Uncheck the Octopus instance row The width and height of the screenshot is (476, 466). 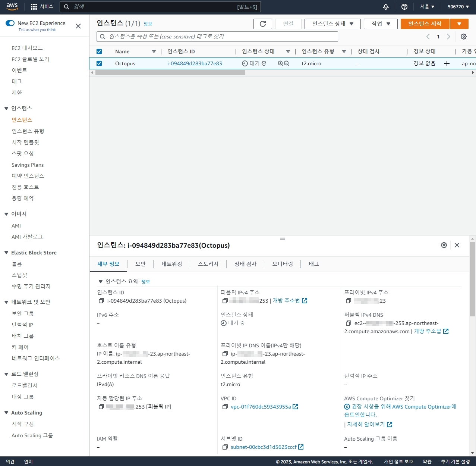99,63
